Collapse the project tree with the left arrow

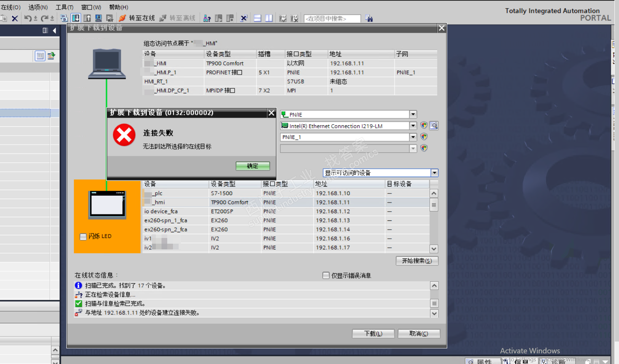tap(54, 30)
